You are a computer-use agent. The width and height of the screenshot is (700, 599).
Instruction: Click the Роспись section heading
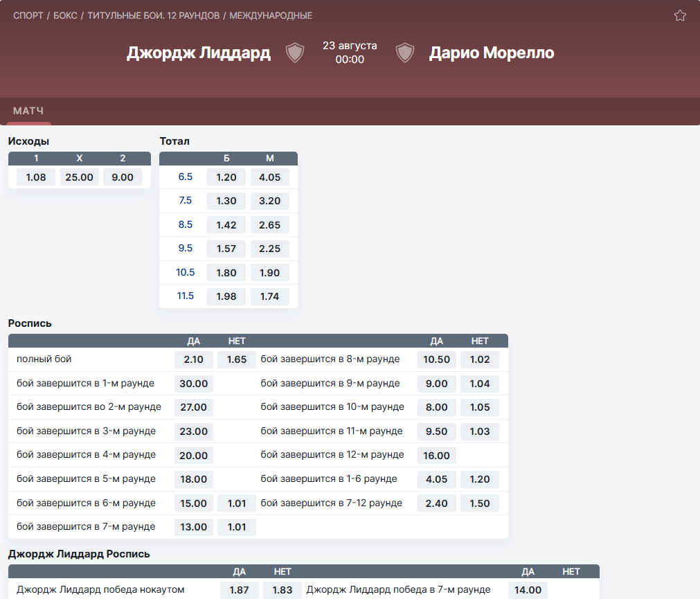tap(30, 323)
